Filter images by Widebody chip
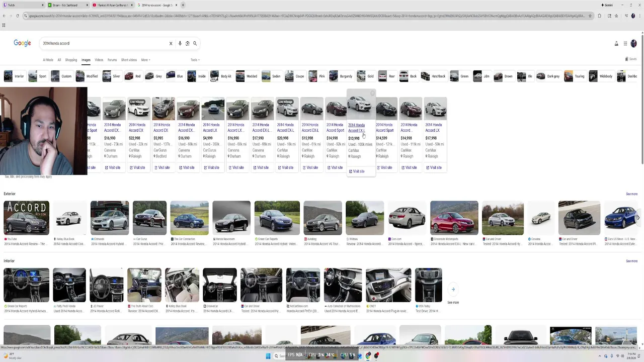The width and height of the screenshot is (644, 362). pos(601,76)
